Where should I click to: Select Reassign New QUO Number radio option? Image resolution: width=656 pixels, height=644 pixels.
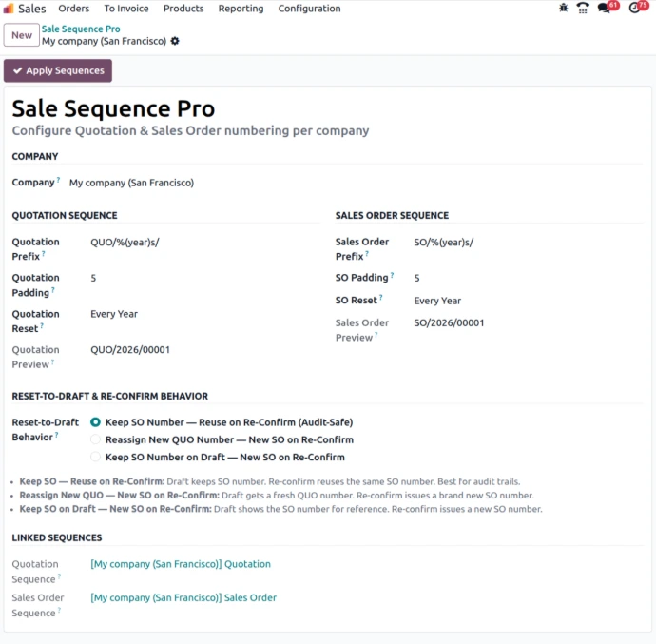coord(95,439)
